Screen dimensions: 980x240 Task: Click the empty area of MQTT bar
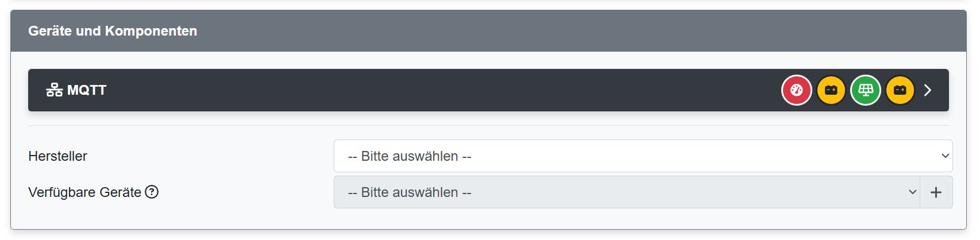tap(431, 90)
